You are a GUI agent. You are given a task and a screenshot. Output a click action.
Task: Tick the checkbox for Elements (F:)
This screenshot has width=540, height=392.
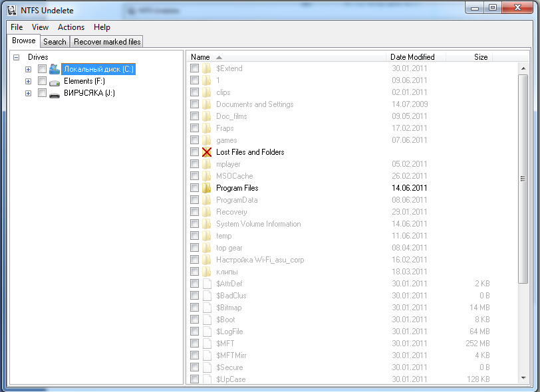click(x=42, y=81)
